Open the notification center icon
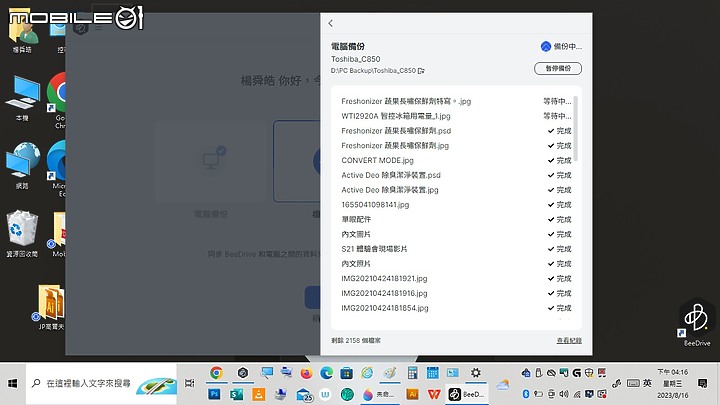 point(702,383)
